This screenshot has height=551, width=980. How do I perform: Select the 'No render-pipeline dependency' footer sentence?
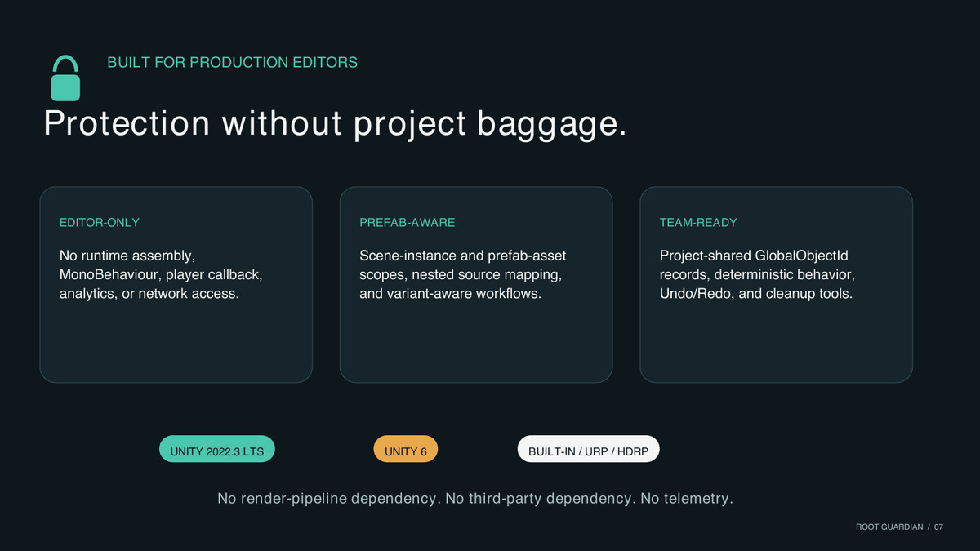[x=475, y=498]
